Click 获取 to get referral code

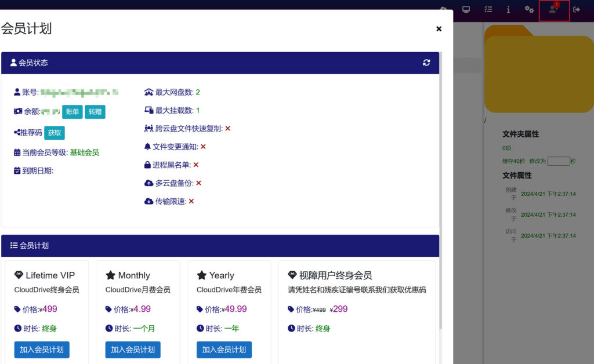[55, 133]
